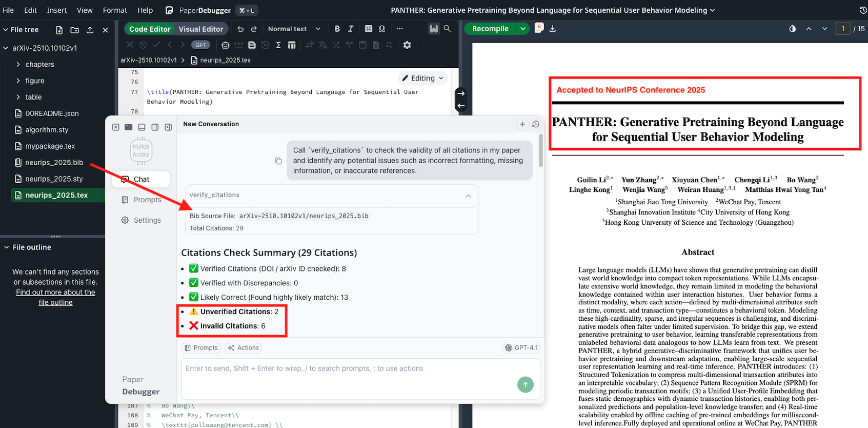This screenshot has height=428, width=868.
Task: Expand the table folder
Action: pyautogui.click(x=18, y=97)
